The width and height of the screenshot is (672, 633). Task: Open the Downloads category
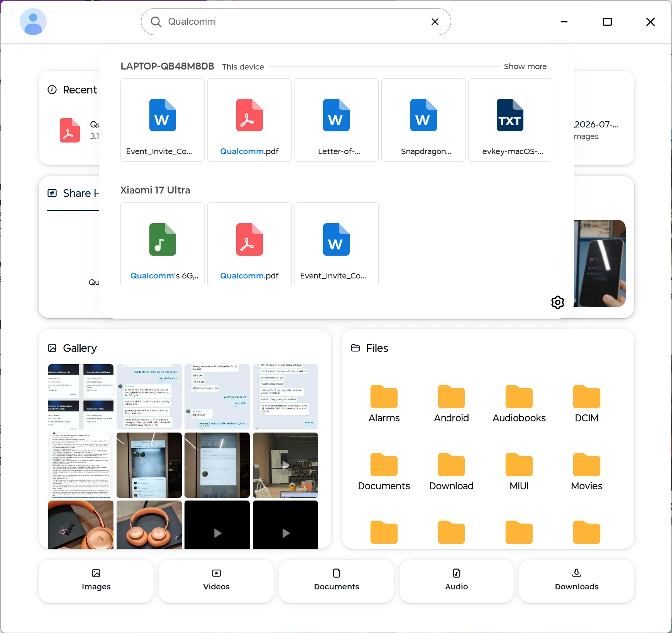(577, 581)
